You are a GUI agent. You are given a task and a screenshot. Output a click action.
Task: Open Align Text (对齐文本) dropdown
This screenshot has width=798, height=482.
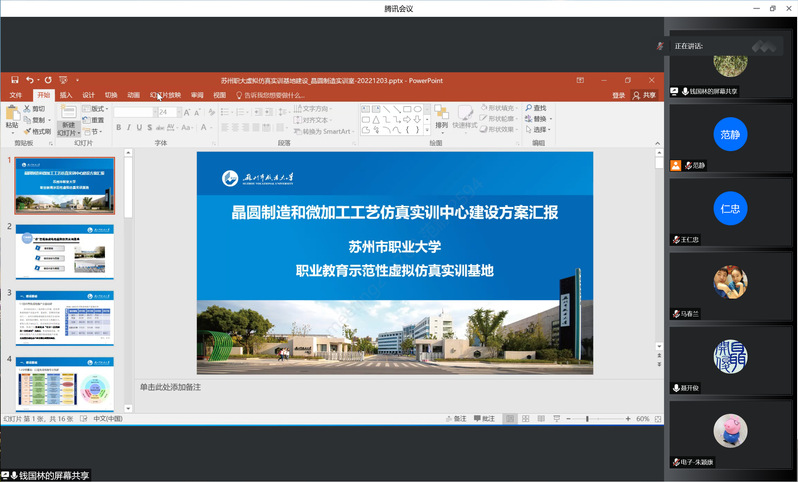[x=313, y=120]
